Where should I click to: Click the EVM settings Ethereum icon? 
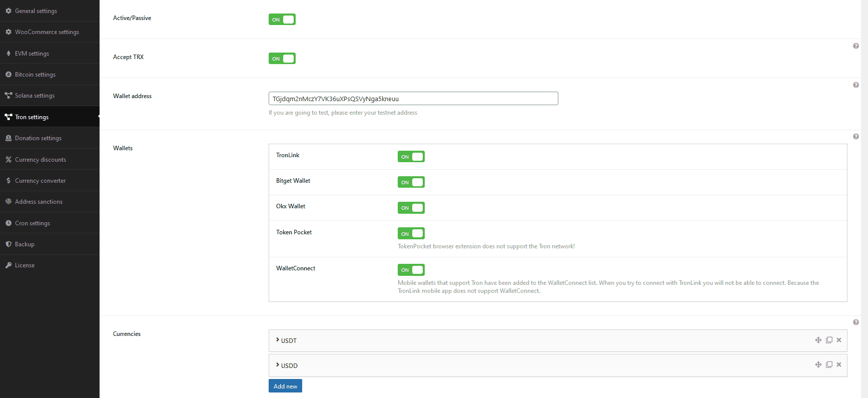(9, 54)
